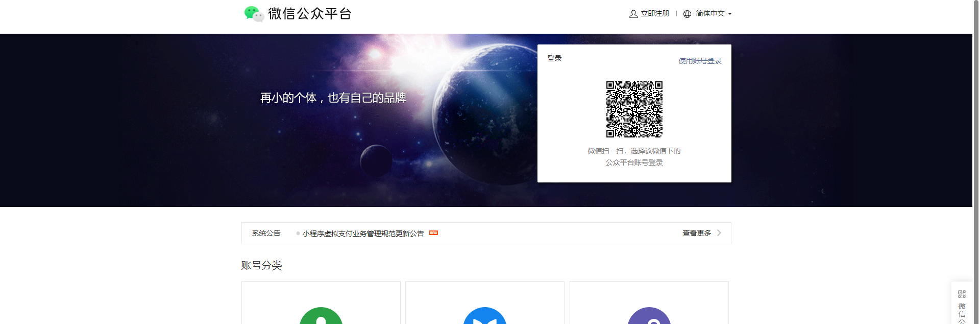This screenshot has height=324, width=980.
Task: Click the green WeChat logo icon
Action: 254,14
